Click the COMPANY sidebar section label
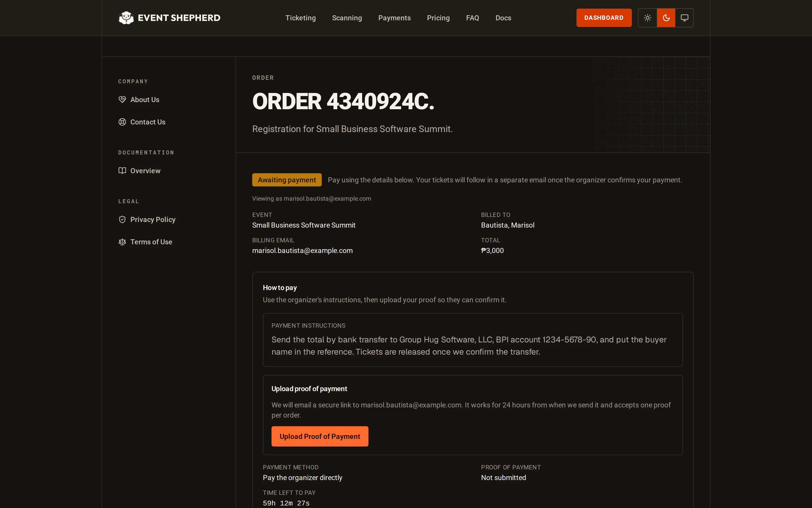Viewport: 812px width, 508px height. point(133,81)
